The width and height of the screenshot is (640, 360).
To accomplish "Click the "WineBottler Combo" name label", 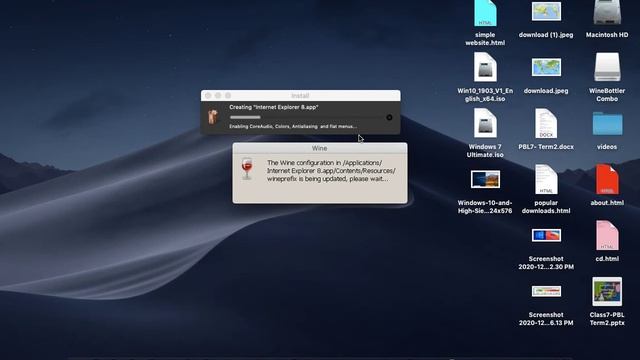I will (x=607, y=95).
